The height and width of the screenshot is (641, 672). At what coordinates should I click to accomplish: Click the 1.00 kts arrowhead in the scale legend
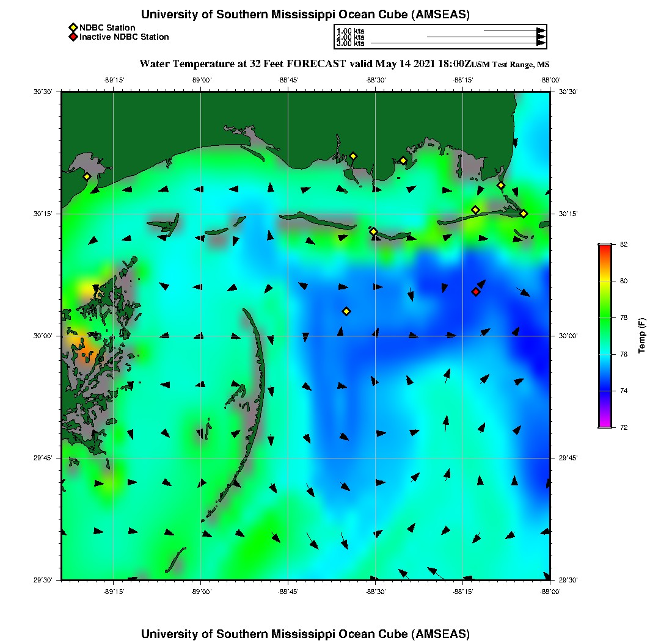[x=541, y=31]
